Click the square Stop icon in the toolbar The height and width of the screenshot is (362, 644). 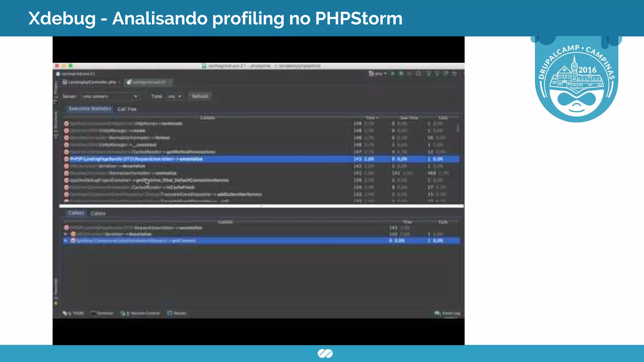point(418,74)
